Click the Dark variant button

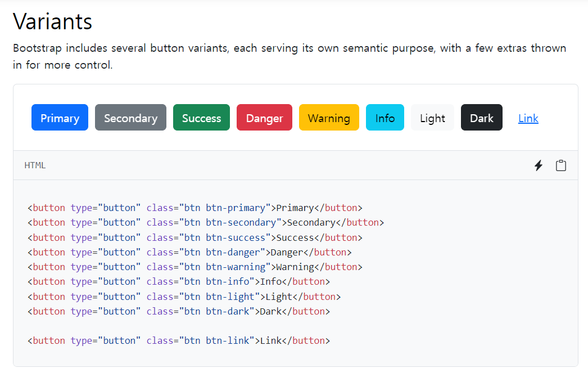pyautogui.click(x=482, y=118)
